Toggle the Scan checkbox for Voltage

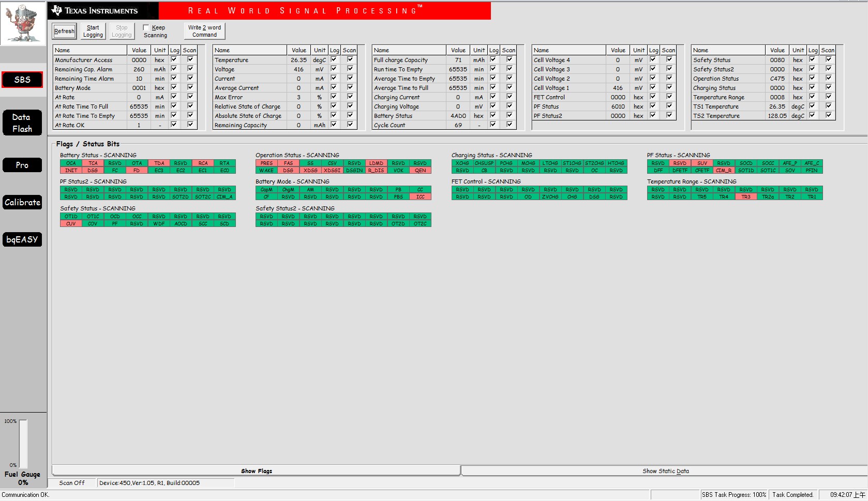click(x=350, y=69)
